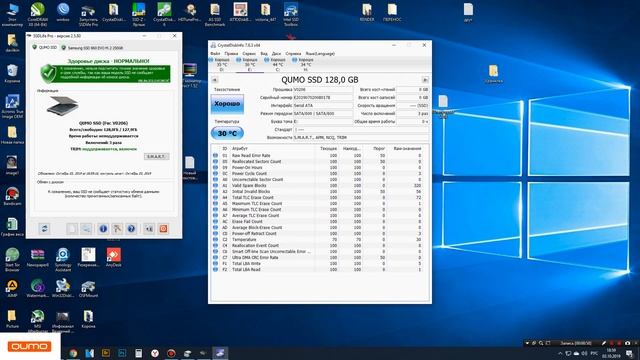The height and width of the screenshot is (360, 640).
Task: Go to the next disk with right arrow
Action: 425,80
